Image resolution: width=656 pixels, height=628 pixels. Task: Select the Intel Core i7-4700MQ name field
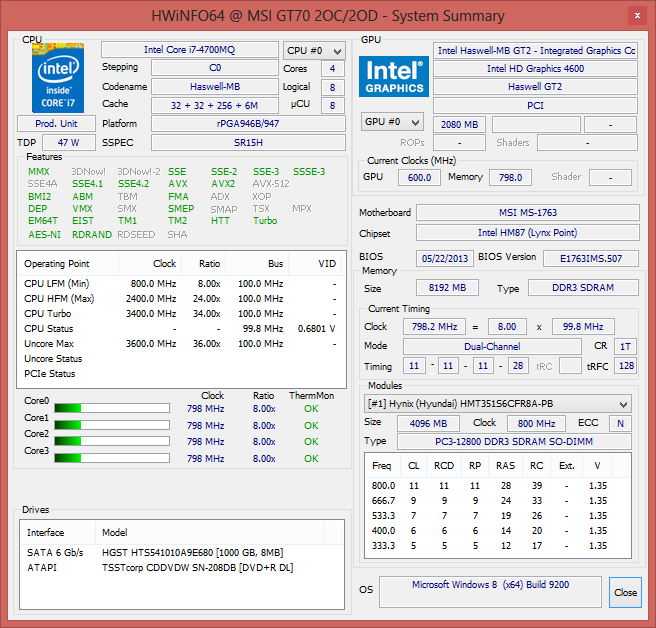click(190, 50)
